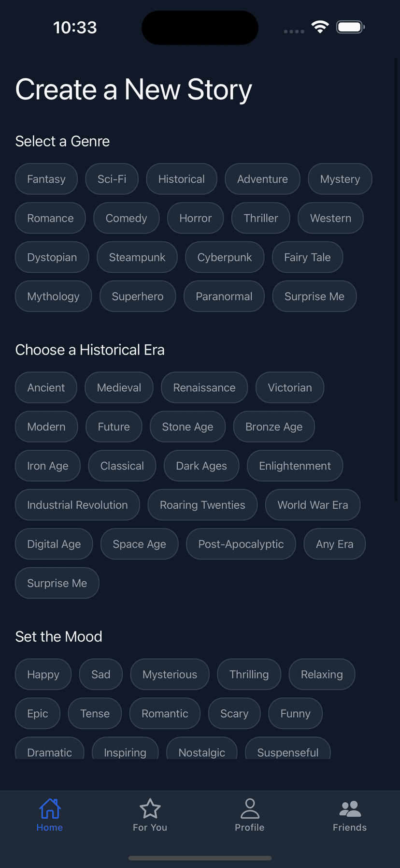Image resolution: width=400 pixels, height=868 pixels.
Task: Tap the Wi-Fi status icon
Action: (x=320, y=27)
